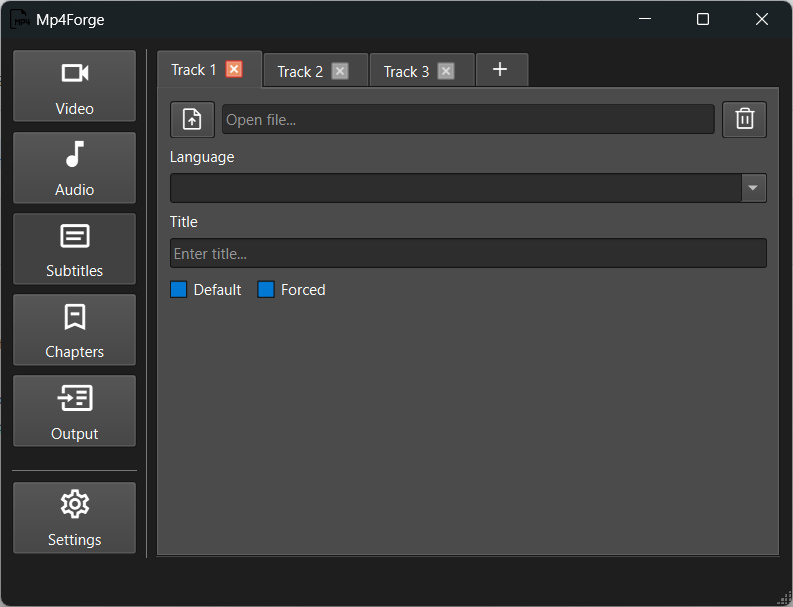Expand the Language dropdown arrow
The height and width of the screenshot is (607, 793).
tap(753, 188)
